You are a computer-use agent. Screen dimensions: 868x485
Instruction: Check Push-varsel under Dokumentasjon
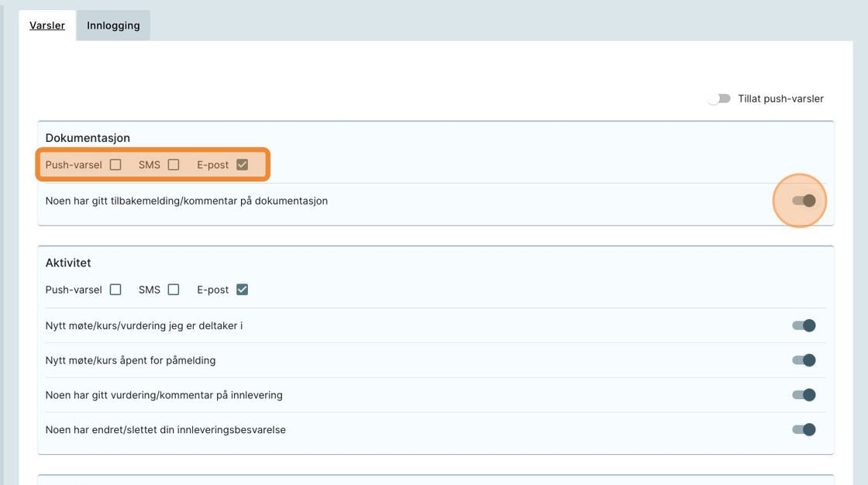[x=115, y=164]
